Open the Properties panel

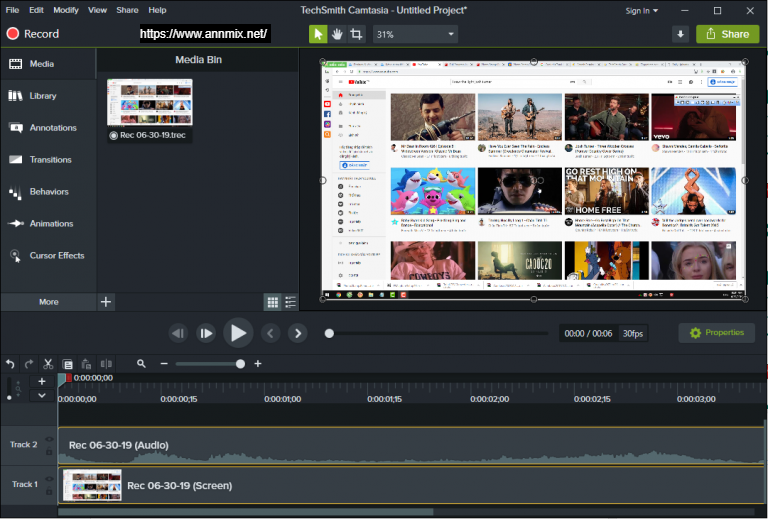(x=717, y=332)
